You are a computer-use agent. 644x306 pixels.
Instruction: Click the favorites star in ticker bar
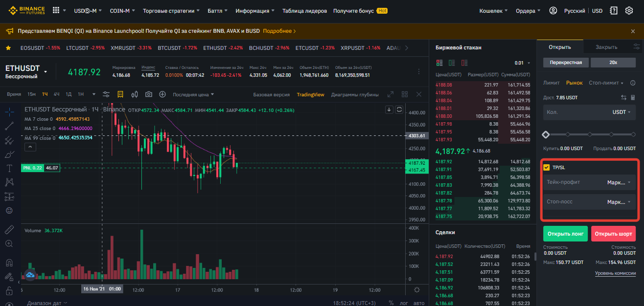click(x=8, y=48)
